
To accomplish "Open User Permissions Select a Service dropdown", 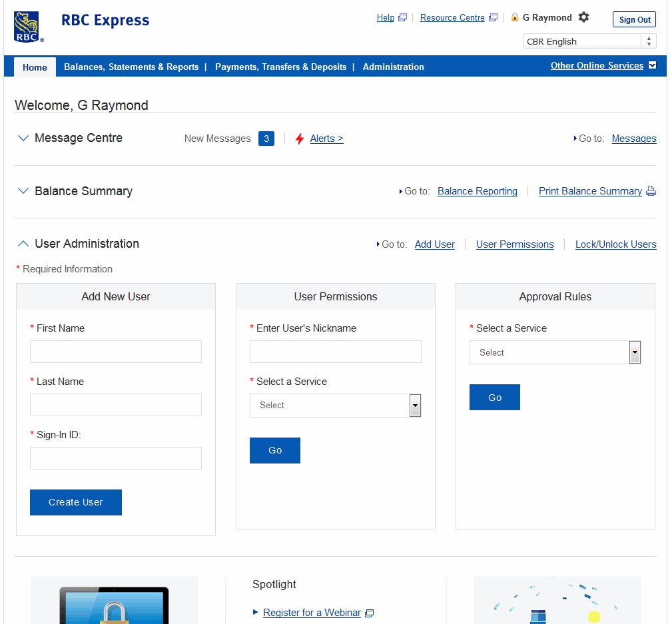I will click(335, 406).
